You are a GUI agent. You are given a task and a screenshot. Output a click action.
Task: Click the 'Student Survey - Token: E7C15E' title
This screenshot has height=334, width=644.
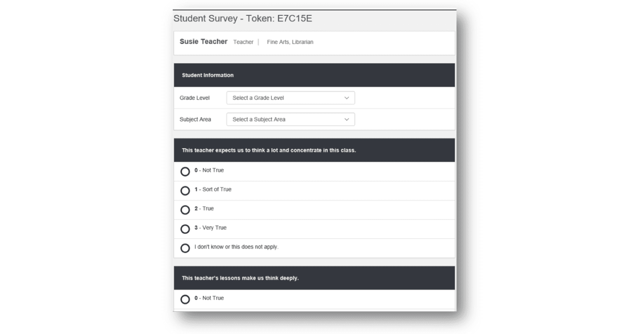(242, 19)
